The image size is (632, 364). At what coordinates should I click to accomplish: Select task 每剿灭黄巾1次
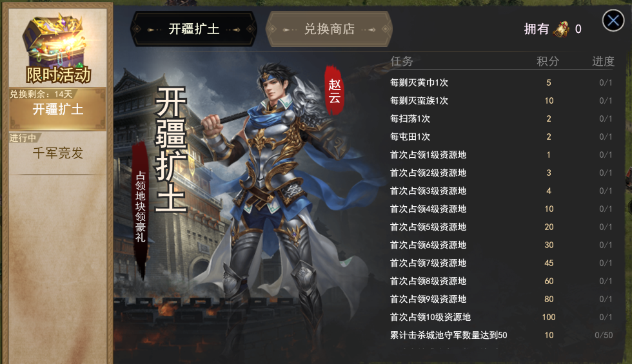click(x=502, y=82)
